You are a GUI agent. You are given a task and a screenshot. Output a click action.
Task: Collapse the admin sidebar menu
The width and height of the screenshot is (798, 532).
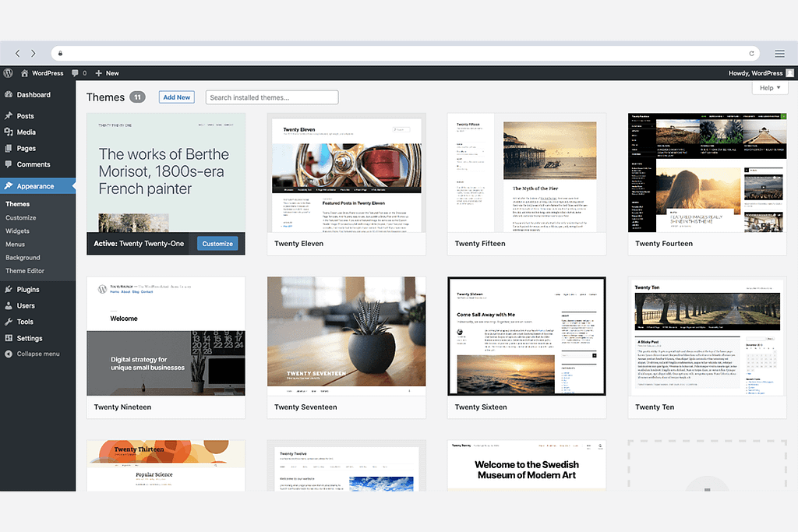pyautogui.click(x=37, y=354)
